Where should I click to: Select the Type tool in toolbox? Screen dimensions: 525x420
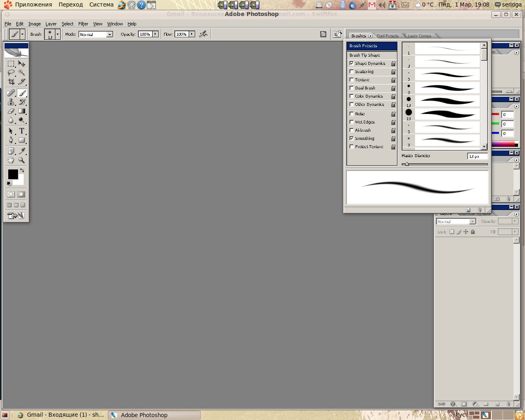pos(22,131)
